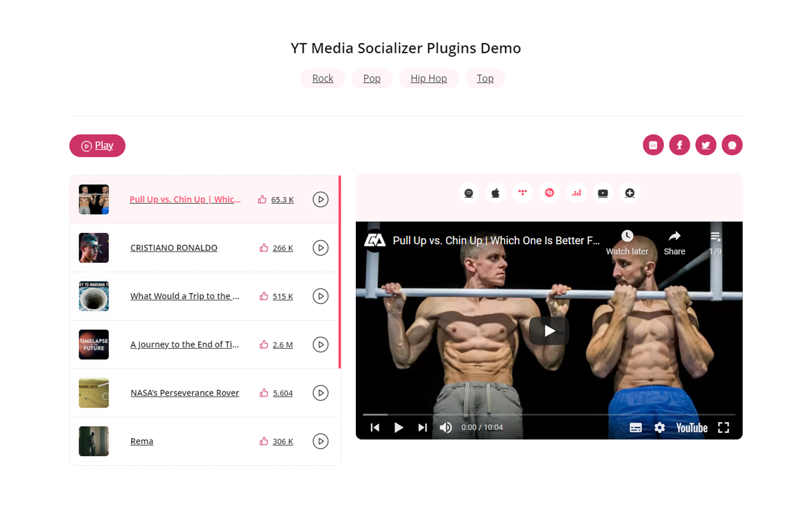Click the add-source plus icon in player bar

click(x=630, y=193)
